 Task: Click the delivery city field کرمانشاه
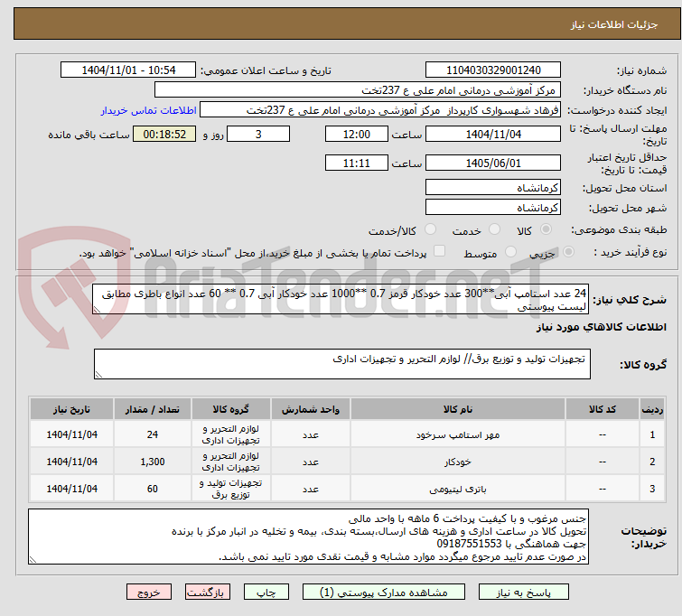pyautogui.click(x=493, y=208)
